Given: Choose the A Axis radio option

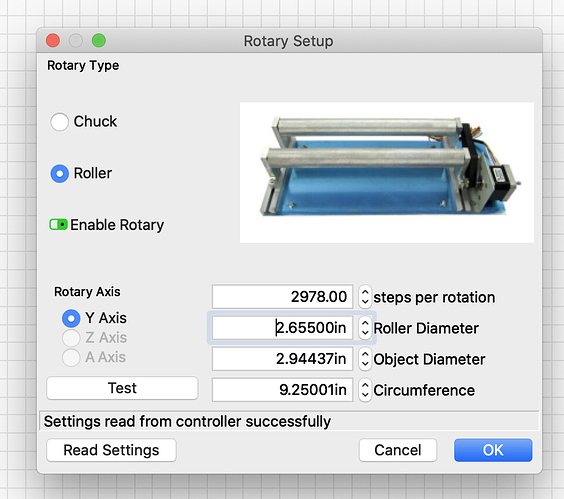Looking at the screenshot, I should pyautogui.click(x=71, y=357).
